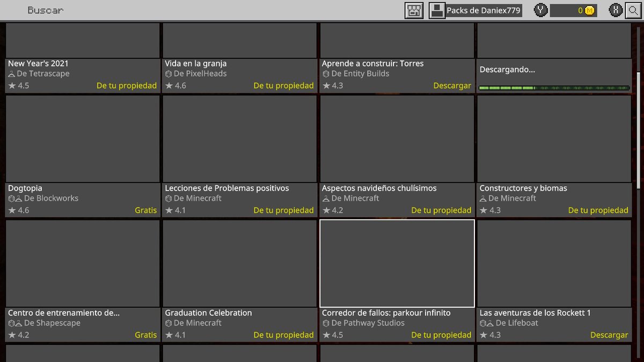
Task: Click the De Shapescape creator label
Action: pyautogui.click(x=53, y=323)
